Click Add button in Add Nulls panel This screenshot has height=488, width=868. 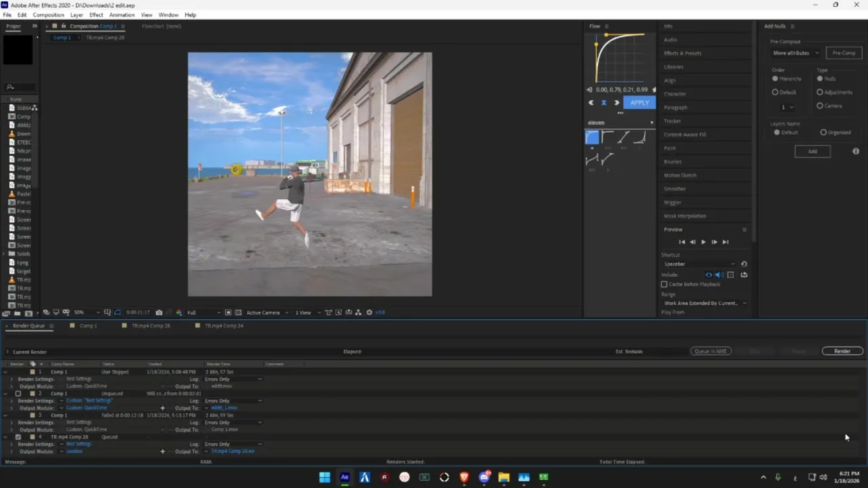point(812,151)
